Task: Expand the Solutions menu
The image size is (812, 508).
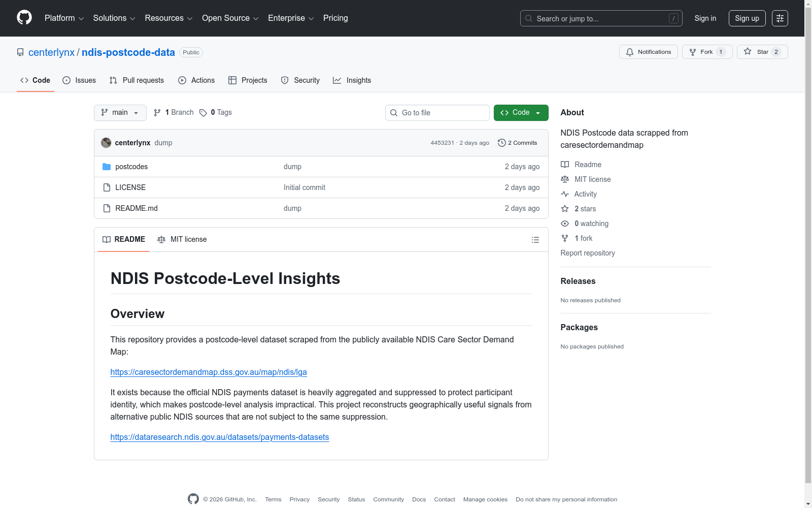Action: click(114, 18)
